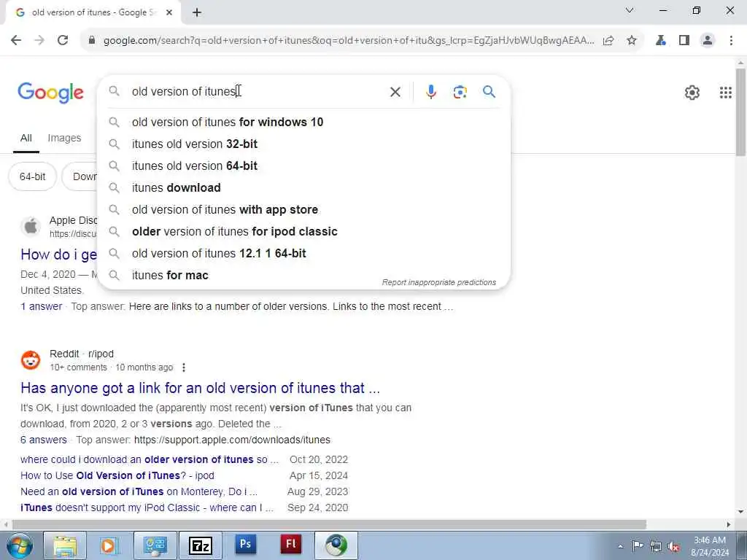Image resolution: width=747 pixels, height=560 pixels.
Task: Open the '6 answers' link
Action: tap(43, 440)
